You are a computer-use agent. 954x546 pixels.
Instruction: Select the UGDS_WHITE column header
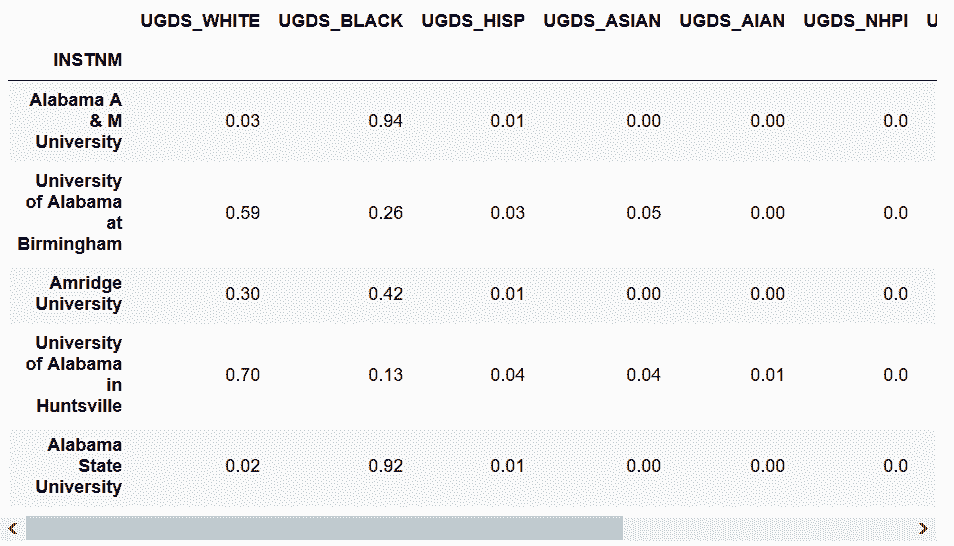coord(200,21)
